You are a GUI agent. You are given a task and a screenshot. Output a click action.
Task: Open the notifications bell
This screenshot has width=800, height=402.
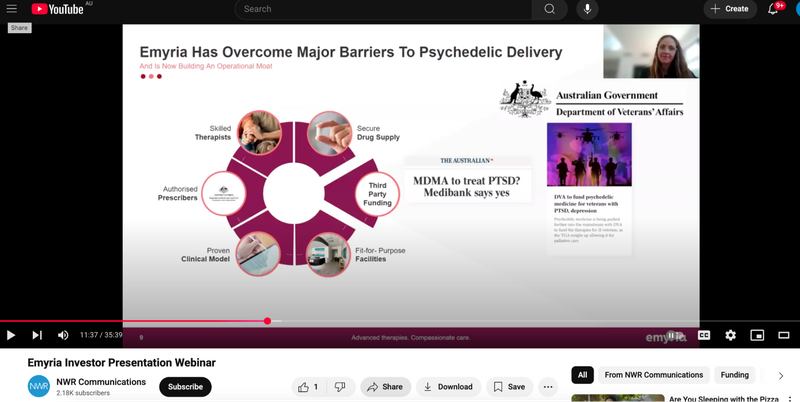(773, 9)
